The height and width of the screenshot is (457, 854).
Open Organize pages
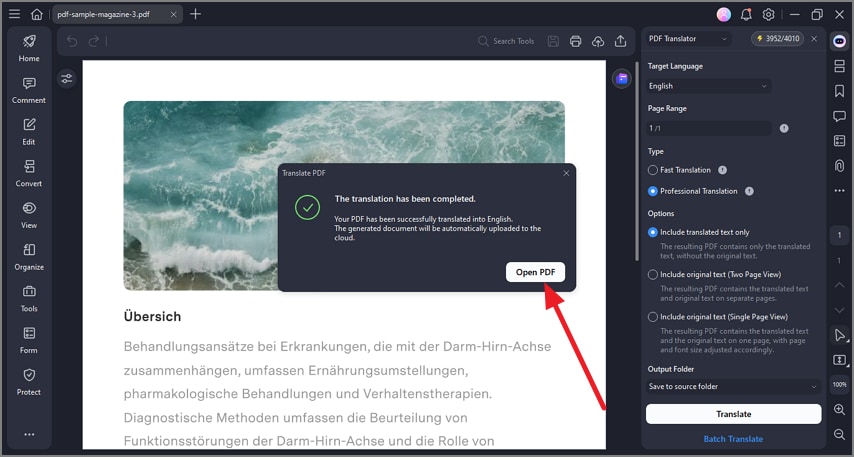coord(29,257)
